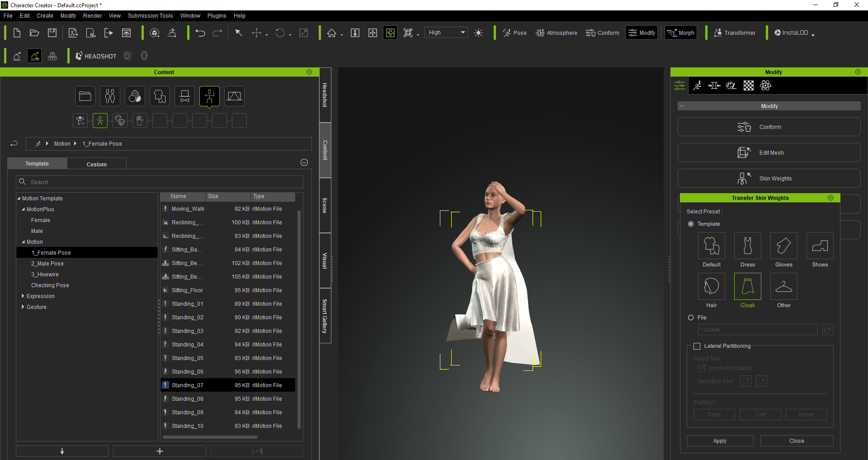This screenshot has height=460, width=868.
Task: Click the Apply button
Action: point(720,441)
